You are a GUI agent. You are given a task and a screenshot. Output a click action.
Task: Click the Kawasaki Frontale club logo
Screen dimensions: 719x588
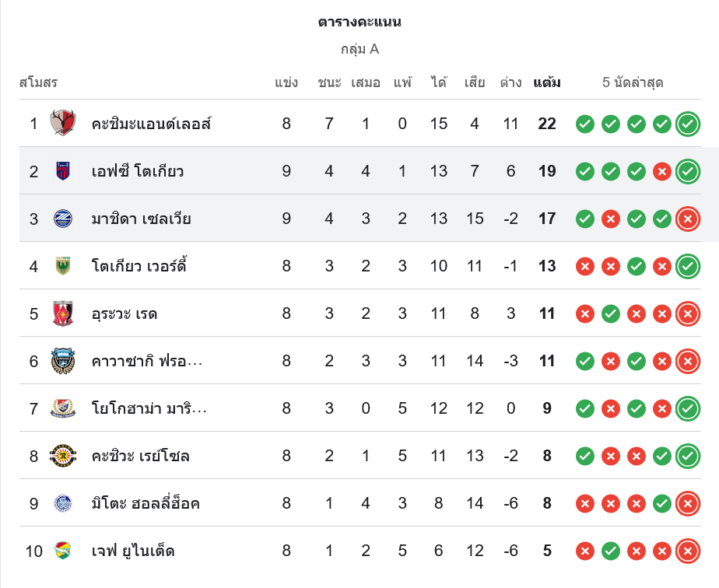pyautogui.click(x=63, y=361)
